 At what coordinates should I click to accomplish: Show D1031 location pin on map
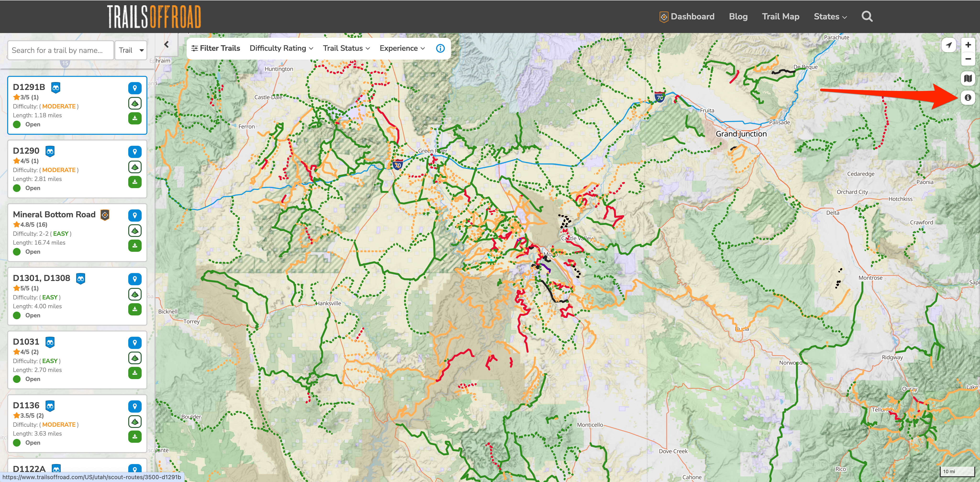pyautogui.click(x=135, y=343)
